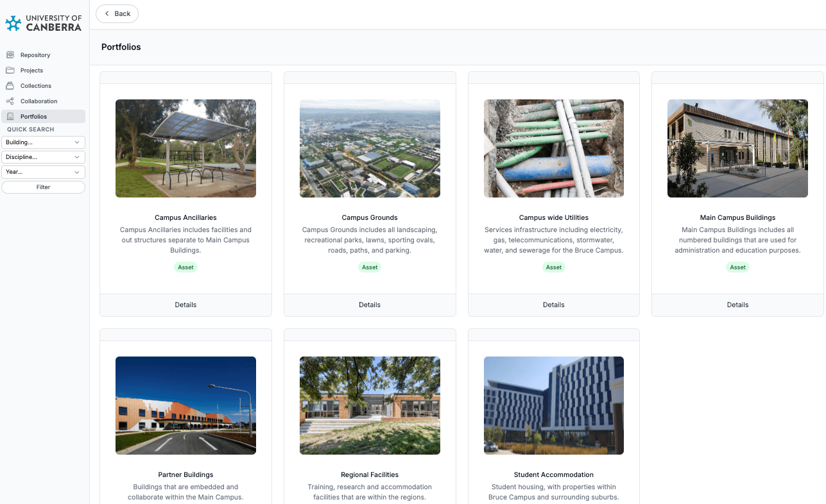The width and height of the screenshot is (826, 504).
Task: Click the Campus wide Utilities title
Action: click(554, 218)
